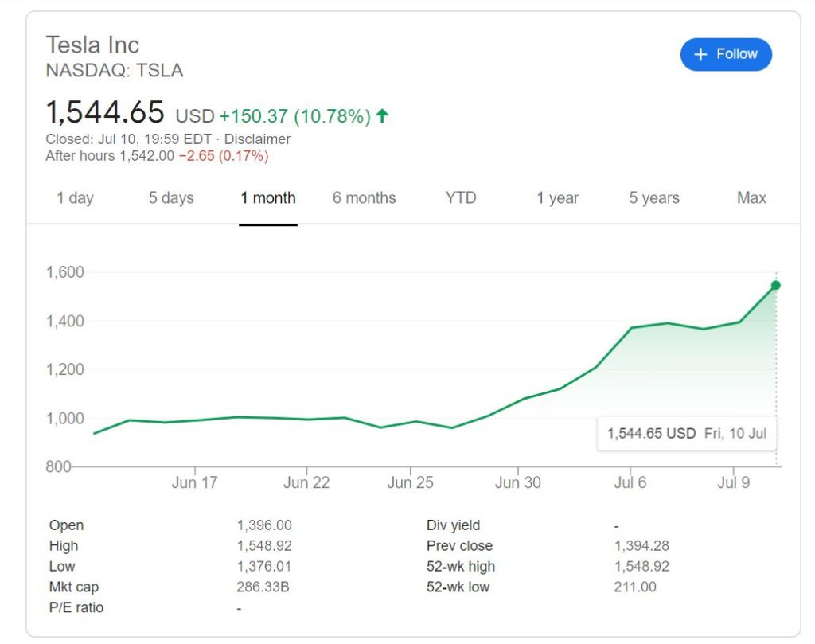815x644 pixels.
Task: Click the Closed: Jul 10, 19:59 EDT text
Action: pos(128,139)
